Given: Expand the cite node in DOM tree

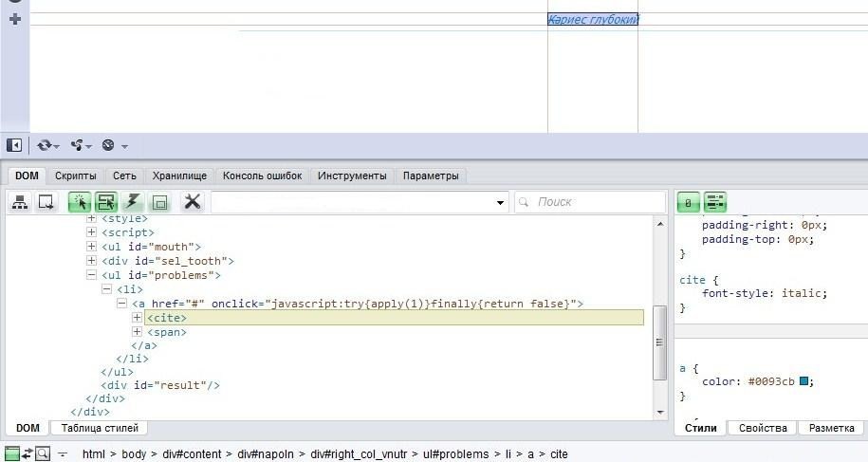Looking at the screenshot, I should [138, 318].
